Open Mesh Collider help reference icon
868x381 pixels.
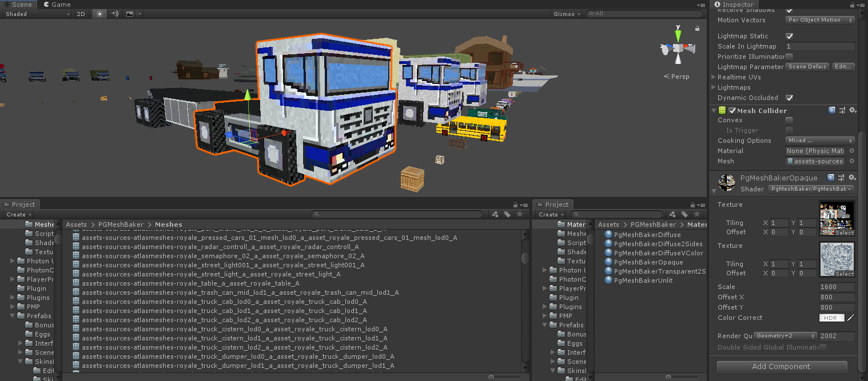click(832, 110)
